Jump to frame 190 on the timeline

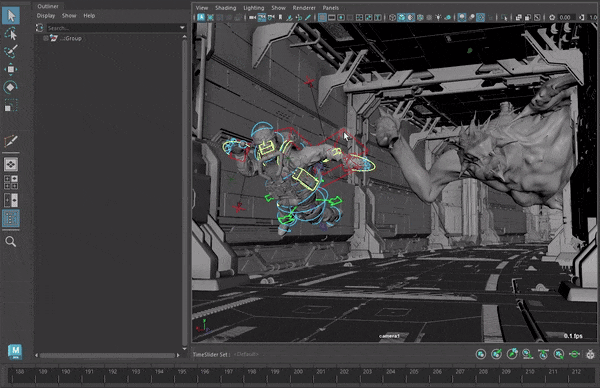(x=66, y=372)
